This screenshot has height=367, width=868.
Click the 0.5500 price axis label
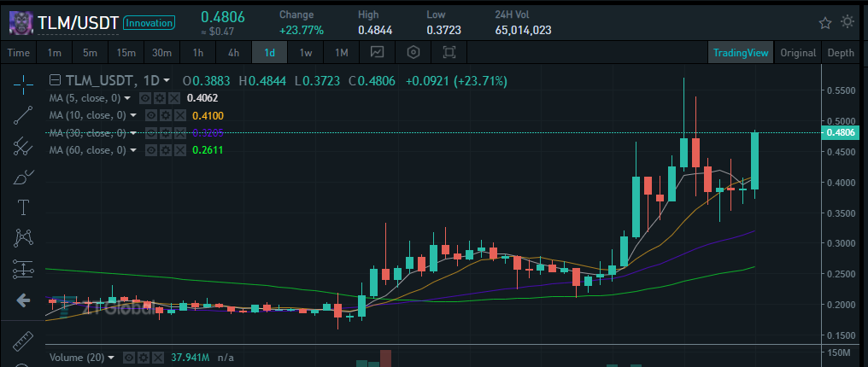click(839, 90)
